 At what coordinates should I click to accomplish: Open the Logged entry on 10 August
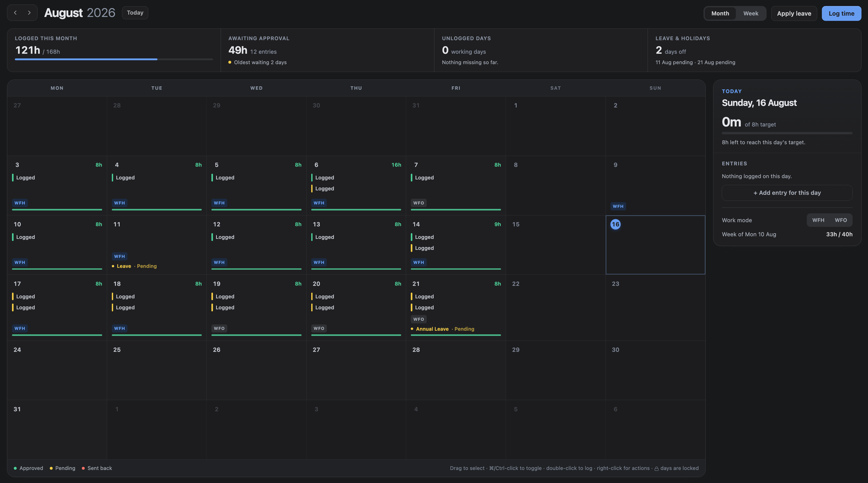(x=57, y=237)
